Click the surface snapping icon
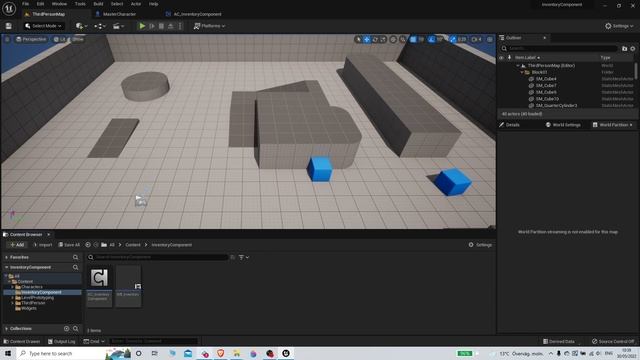 click(402, 39)
